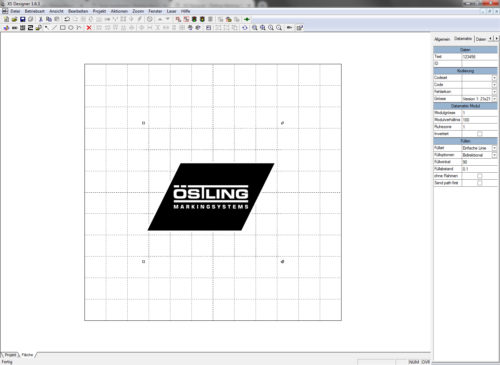Image resolution: width=500 pixels, height=365 pixels.
Task: Click the scissors cut icon
Action: click(41, 19)
